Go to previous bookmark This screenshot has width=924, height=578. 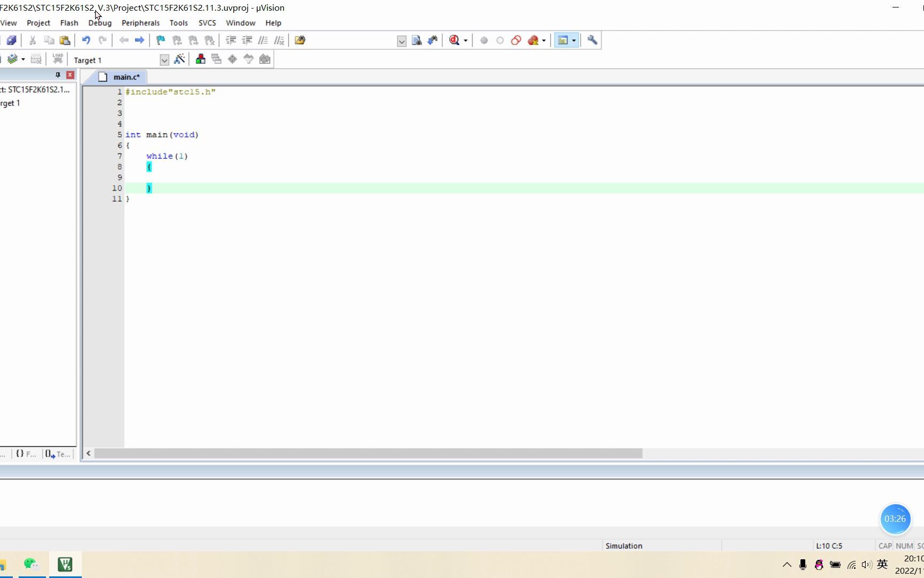click(177, 40)
